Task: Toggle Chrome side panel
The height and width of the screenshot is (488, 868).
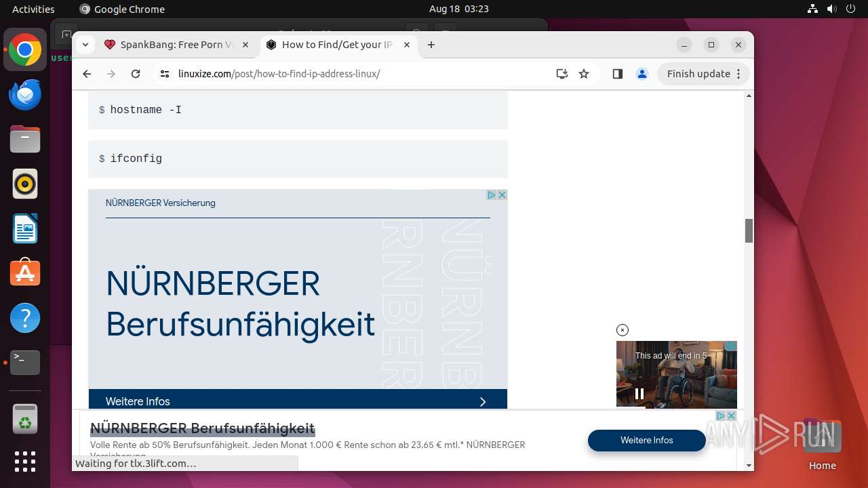Action: click(x=617, y=74)
